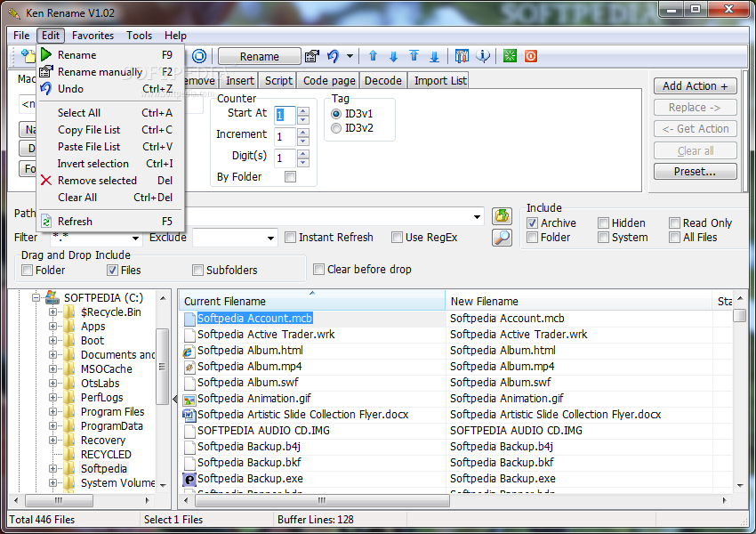Open the Help menu
Screen dimensions: 756x534
click(x=175, y=36)
